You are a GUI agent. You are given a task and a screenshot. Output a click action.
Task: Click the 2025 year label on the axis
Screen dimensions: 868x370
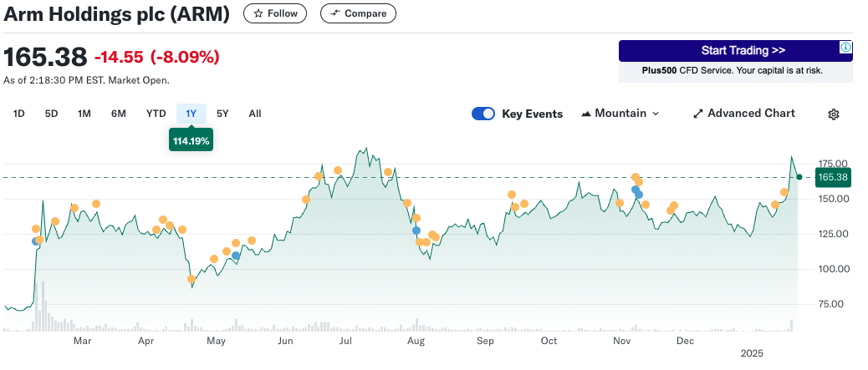click(753, 352)
